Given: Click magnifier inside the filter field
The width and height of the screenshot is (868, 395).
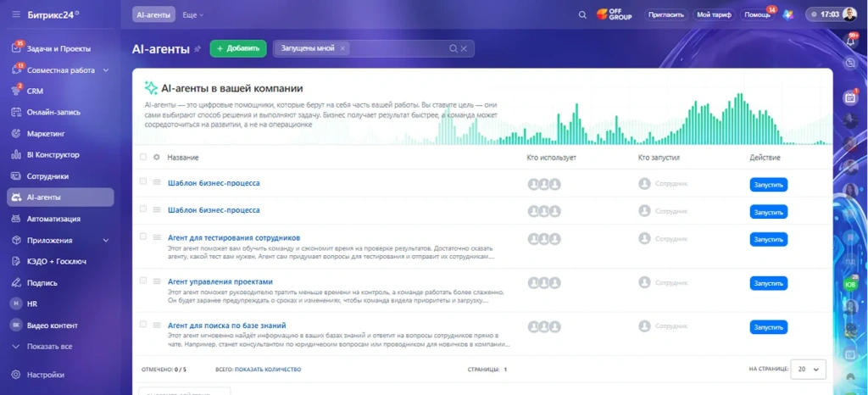Looking at the screenshot, I should pos(453,48).
